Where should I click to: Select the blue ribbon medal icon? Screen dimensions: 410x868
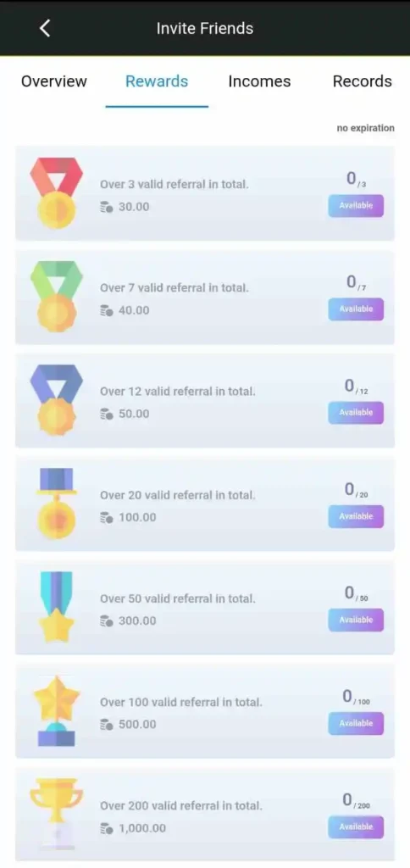click(56, 398)
